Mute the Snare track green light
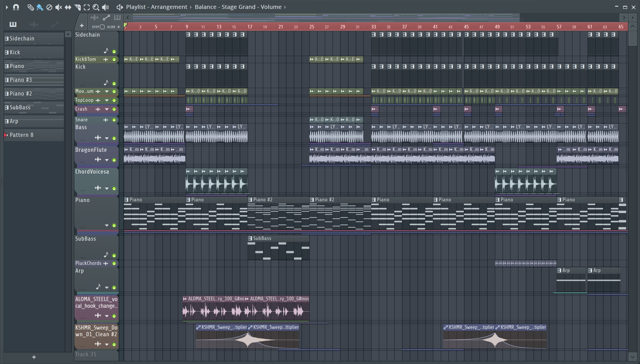This screenshot has width=640, height=364. 114,120
